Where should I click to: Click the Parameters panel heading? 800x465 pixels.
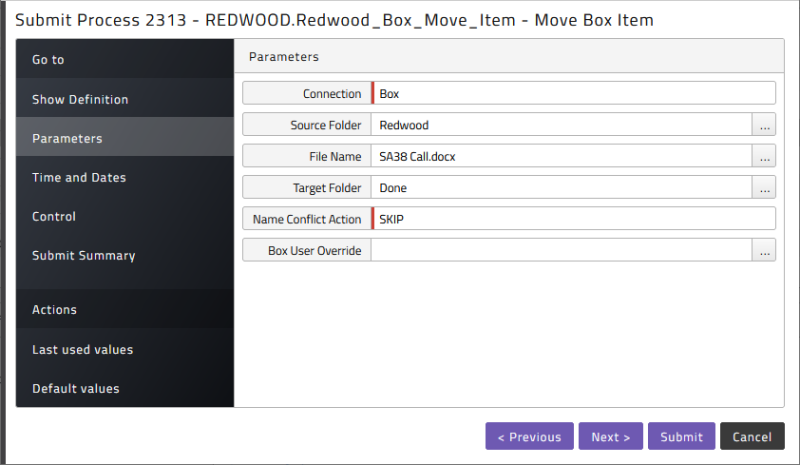pos(284,57)
